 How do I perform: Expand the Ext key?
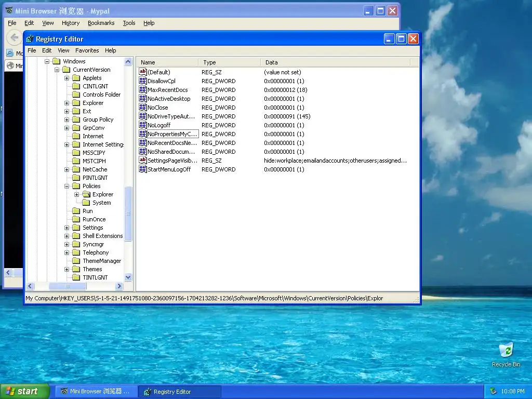[67, 111]
